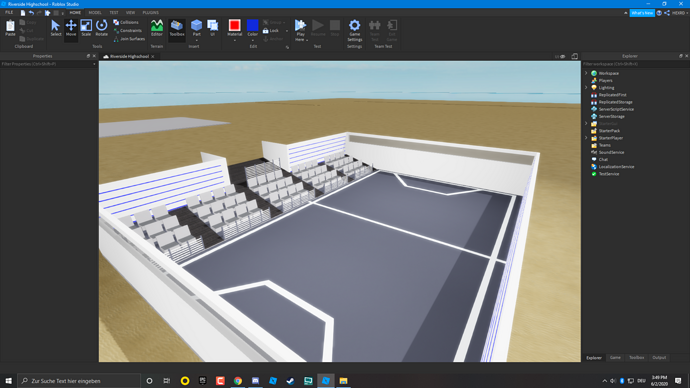The image size is (690, 388).
Task: Open the FILE menu
Action: coord(9,13)
